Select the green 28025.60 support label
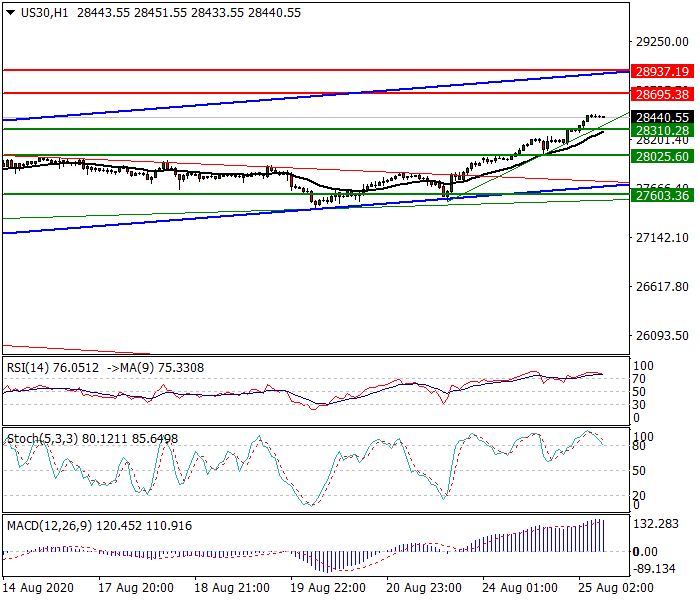This screenshot has width=700, height=600. tap(662, 157)
